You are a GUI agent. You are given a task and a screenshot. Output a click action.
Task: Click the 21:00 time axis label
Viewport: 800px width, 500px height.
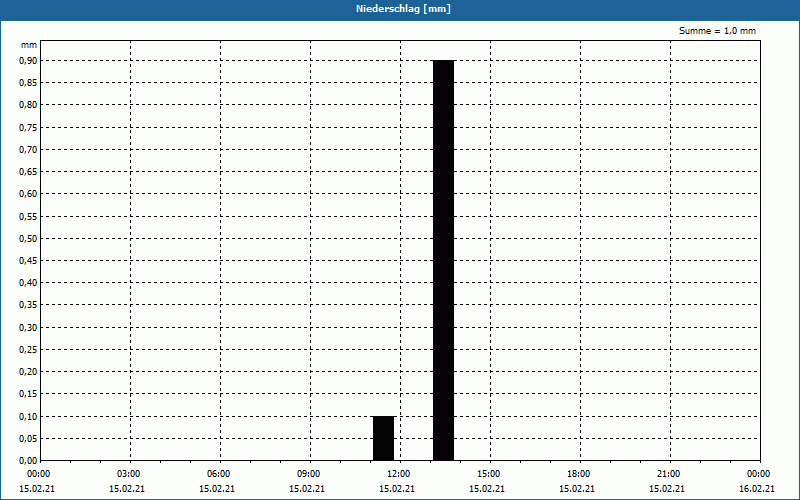point(668,474)
